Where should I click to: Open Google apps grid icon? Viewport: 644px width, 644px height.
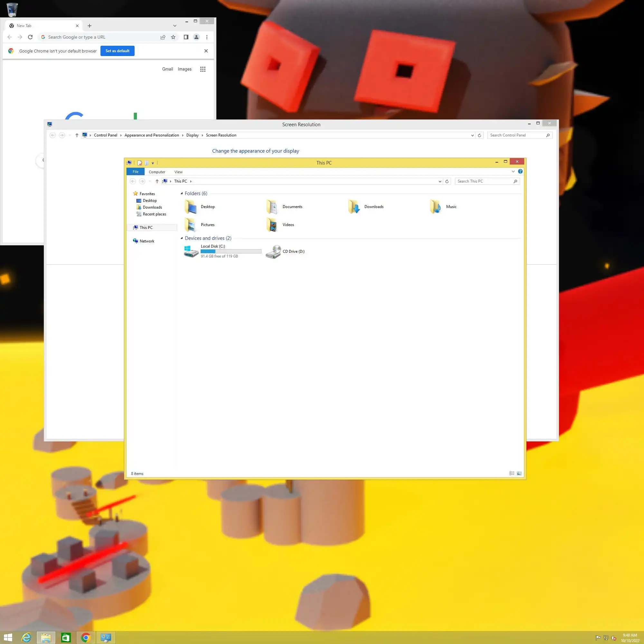203,69
